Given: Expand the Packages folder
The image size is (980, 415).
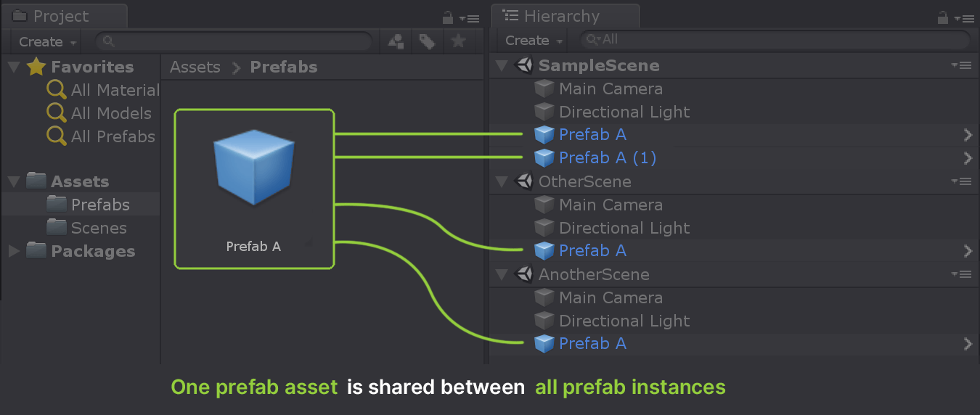Looking at the screenshot, I should click(x=14, y=251).
